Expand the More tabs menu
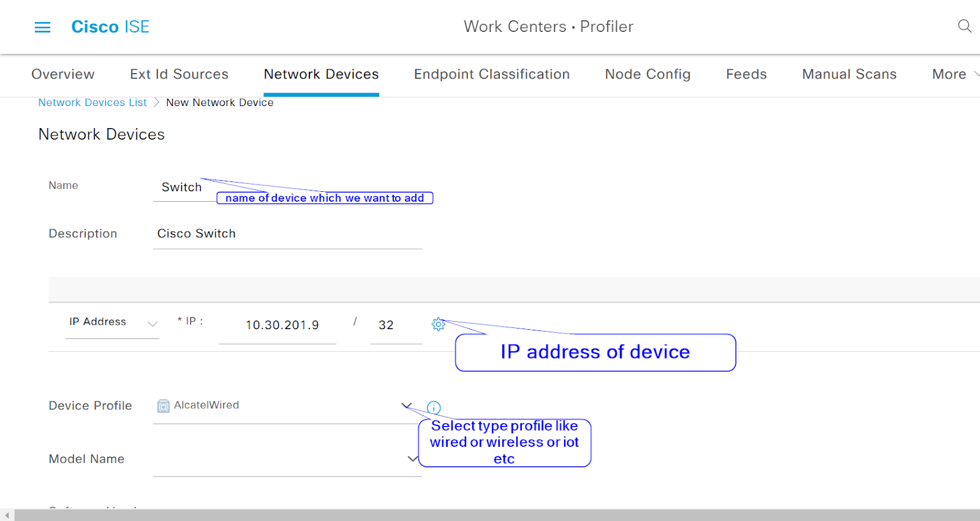The image size is (980, 521). pyautogui.click(x=955, y=74)
